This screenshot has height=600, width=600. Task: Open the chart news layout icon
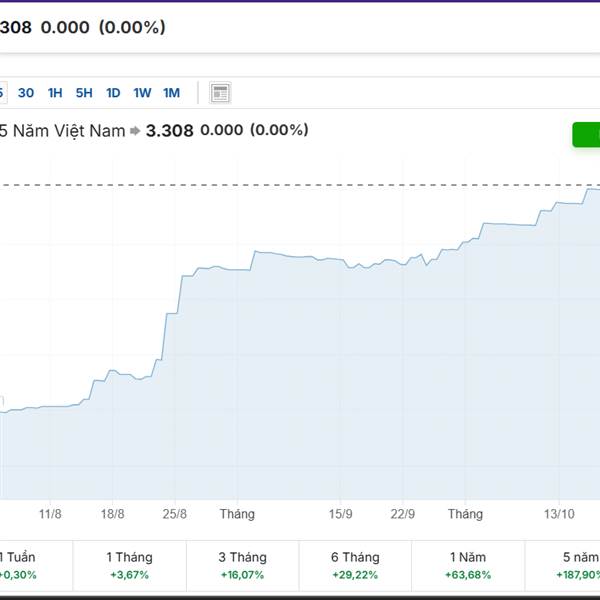220,93
